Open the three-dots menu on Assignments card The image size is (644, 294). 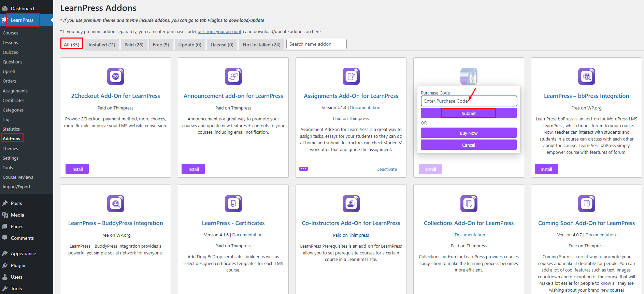point(303,169)
